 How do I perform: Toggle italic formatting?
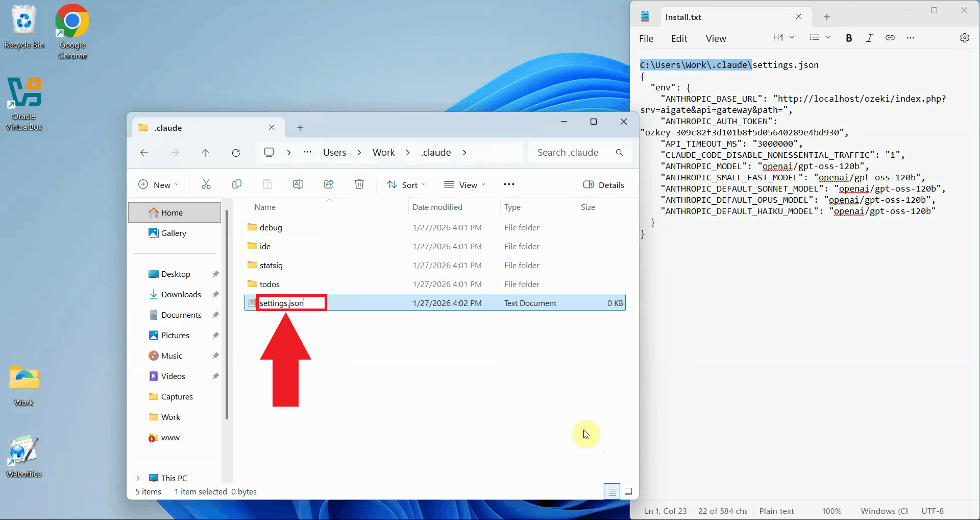870,38
